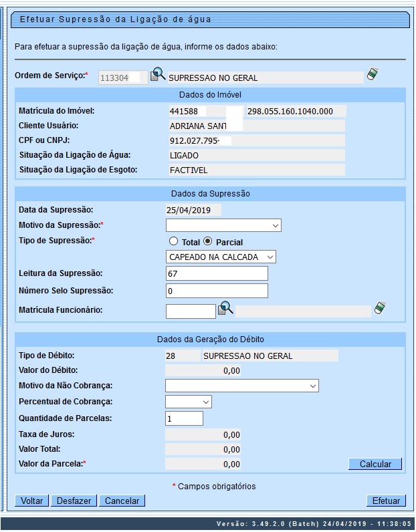Click the version text in status bar
This screenshot has width=416, height=532.
click(x=314, y=523)
